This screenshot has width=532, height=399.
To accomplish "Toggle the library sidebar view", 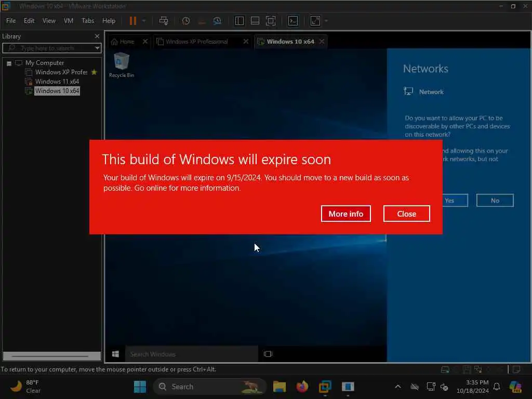I will (x=239, y=21).
